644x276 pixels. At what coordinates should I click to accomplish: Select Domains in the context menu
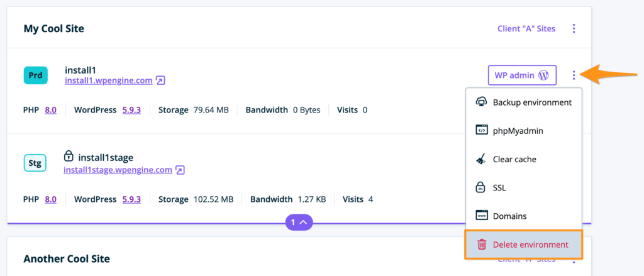509,216
